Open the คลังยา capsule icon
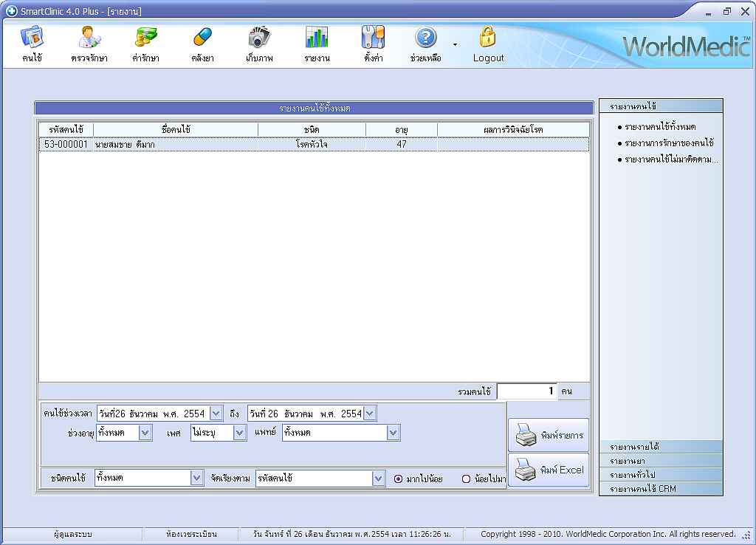The image size is (756, 545). tap(202, 38)
